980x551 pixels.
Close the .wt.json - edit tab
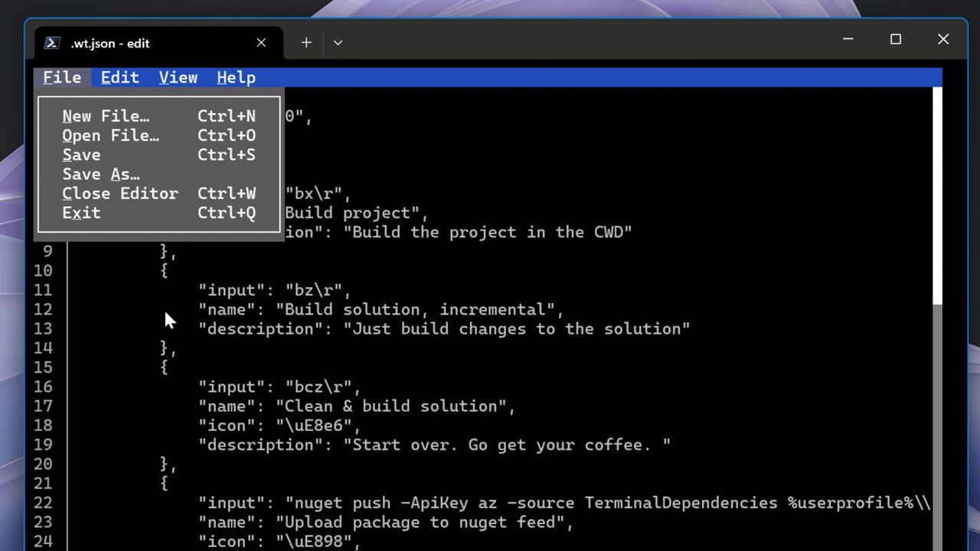click(x=261, y=43)
